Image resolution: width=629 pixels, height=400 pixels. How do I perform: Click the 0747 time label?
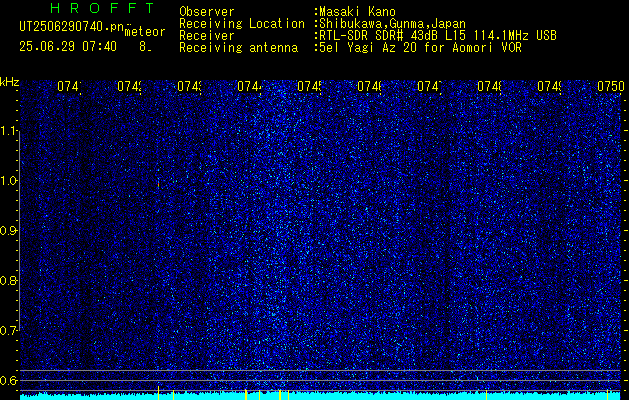(x=430, y=86)
